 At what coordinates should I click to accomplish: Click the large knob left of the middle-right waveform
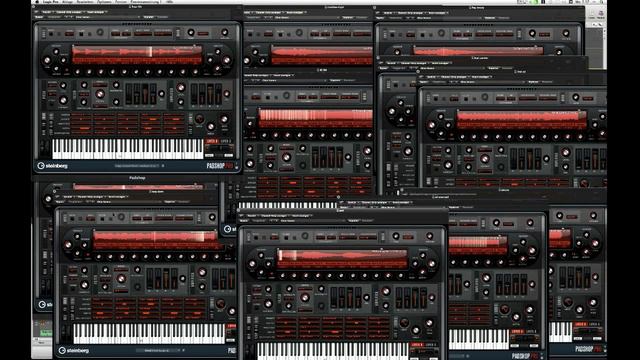pos(431,125)
